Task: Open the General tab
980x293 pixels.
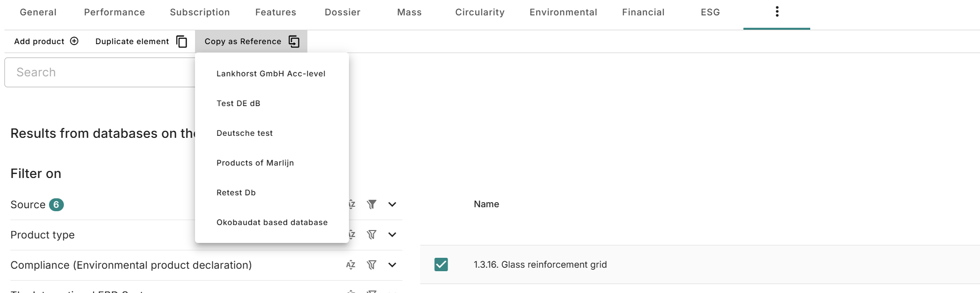Action: pos(38,12)
